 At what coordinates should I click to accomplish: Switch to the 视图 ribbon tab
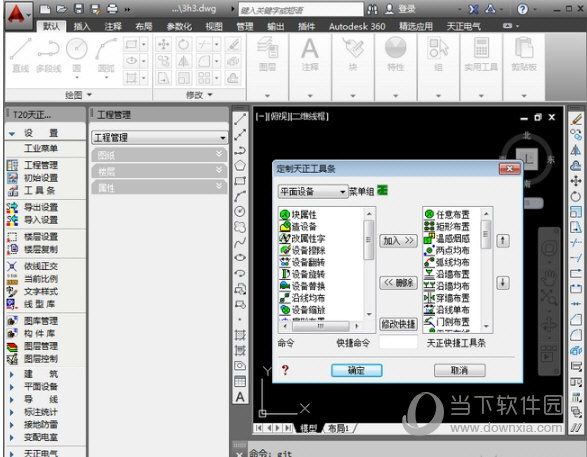pyautogui.click(x=214, y=26)
